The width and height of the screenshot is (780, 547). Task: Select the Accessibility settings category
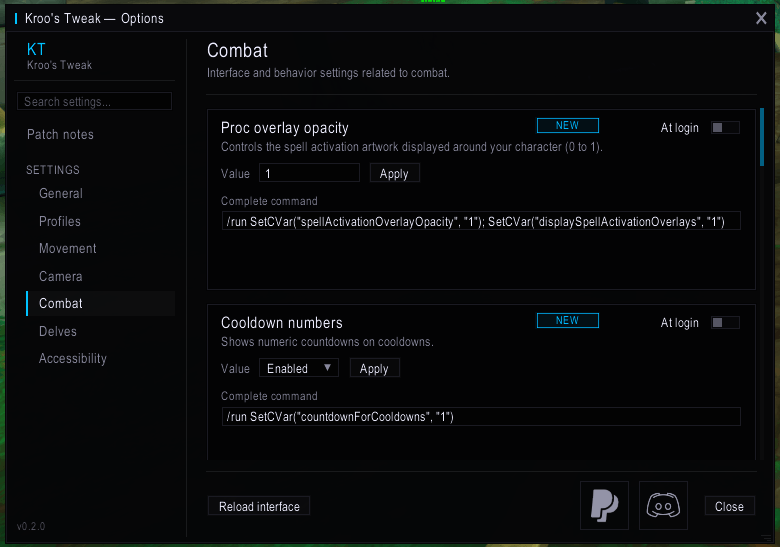tap(73, 359)
